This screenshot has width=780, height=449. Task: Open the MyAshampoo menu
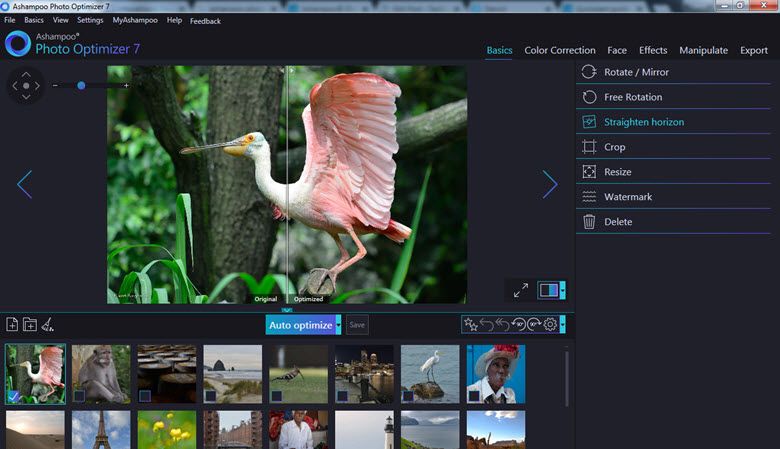(135, 20)
